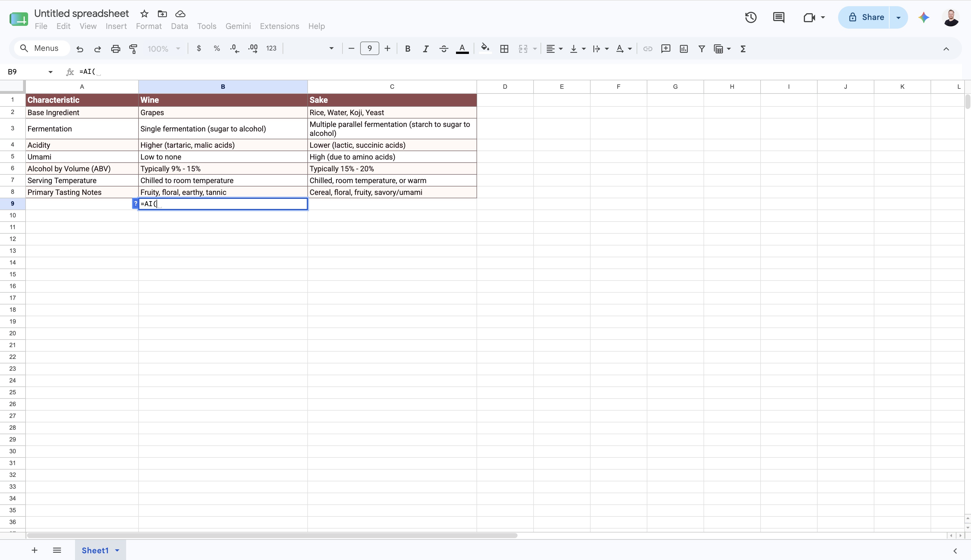The width and height of the screenshot is (971, 560).
Task: Open text color picker
Action: point(462,49)
